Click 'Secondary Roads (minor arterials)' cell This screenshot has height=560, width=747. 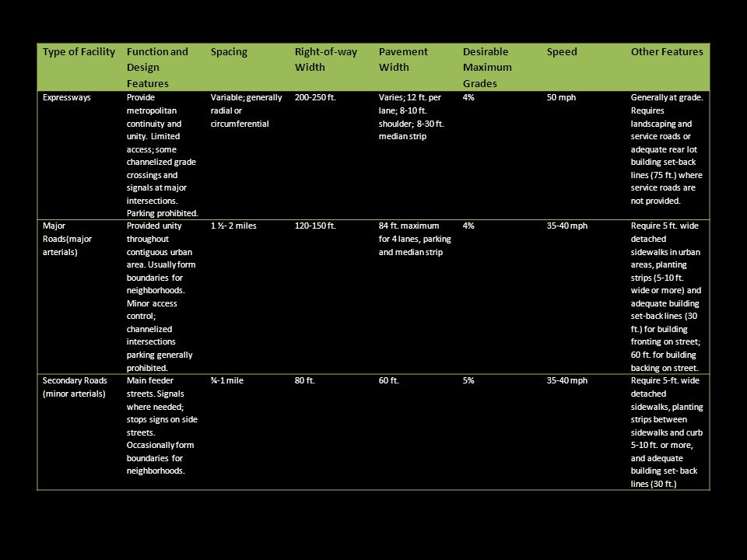pyautogui.click(x=75, y=387)
